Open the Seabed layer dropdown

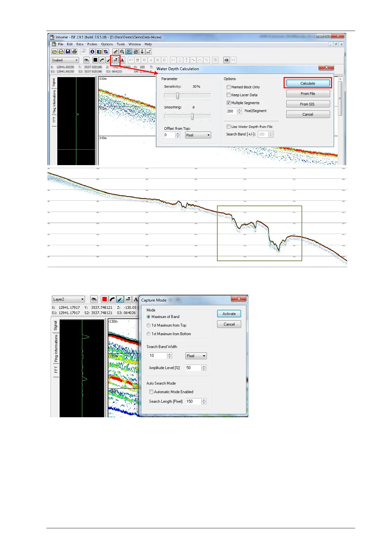click(x=65, y=60)
